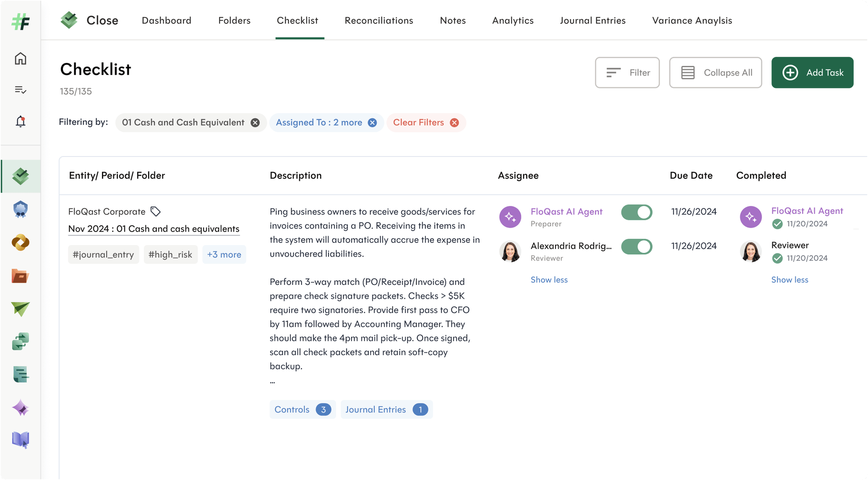The height and width of the screenshot is (480, 868).
Task: Open the purple book sidebar icon
Action: tap(20, 440)
